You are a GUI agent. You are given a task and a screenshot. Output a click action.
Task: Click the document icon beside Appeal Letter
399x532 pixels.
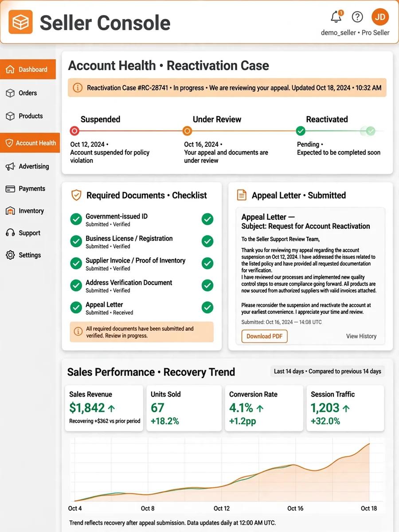[242, 195]
